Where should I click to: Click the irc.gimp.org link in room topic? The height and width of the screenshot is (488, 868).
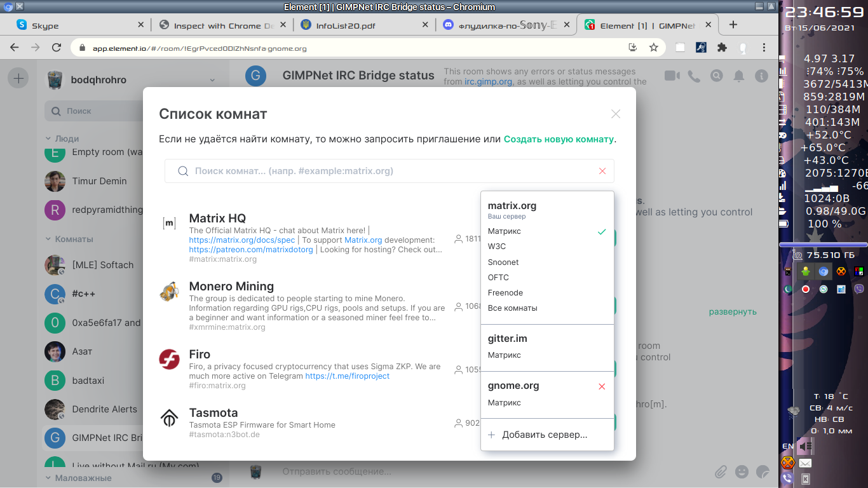(488, 82)
